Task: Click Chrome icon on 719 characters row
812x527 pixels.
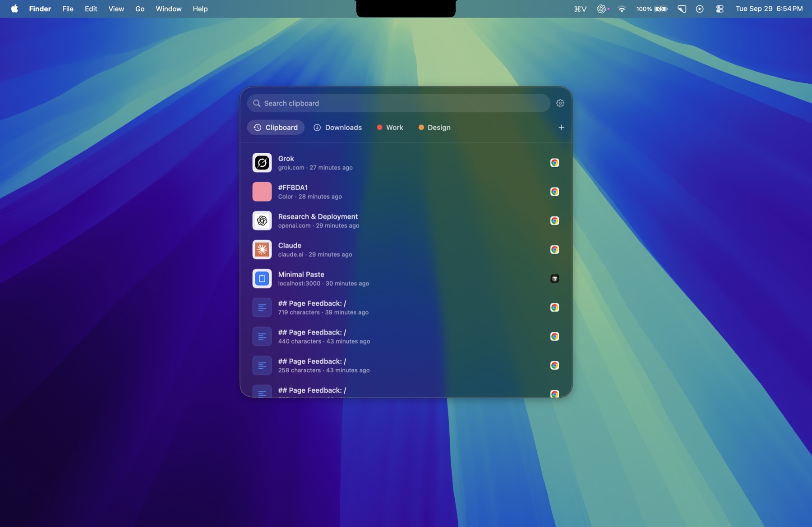Action: [555, 307]
